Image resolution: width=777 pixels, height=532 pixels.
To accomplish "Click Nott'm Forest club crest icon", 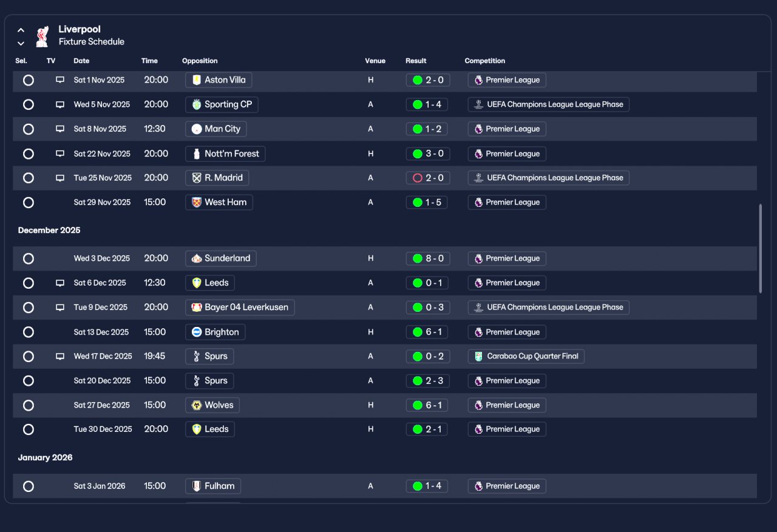I will [x=196, y=153].
